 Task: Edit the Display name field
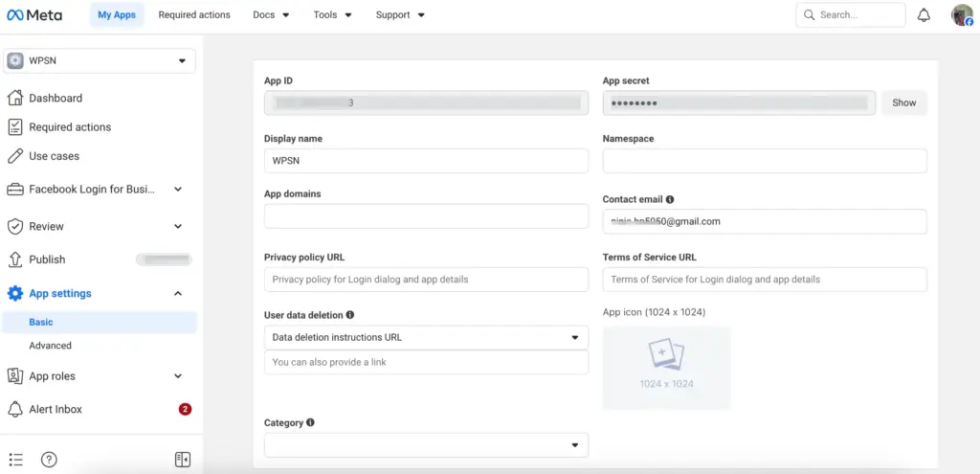pyautogui.click(x=426, y=161)
